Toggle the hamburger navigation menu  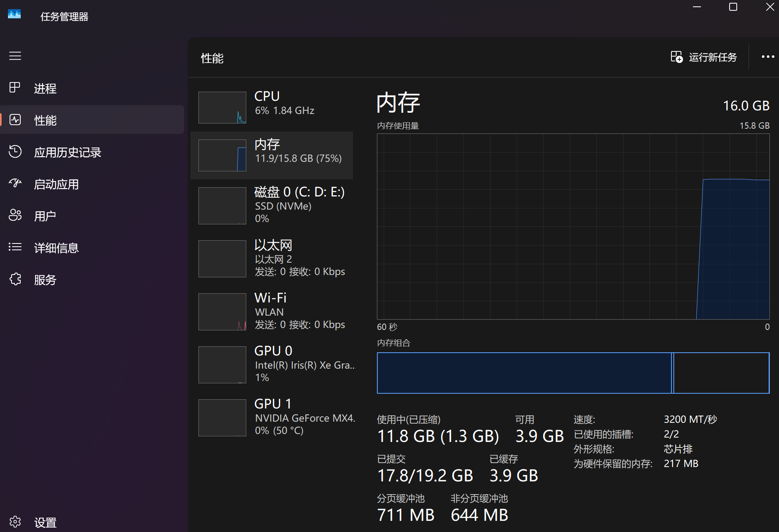pos(15,56)
